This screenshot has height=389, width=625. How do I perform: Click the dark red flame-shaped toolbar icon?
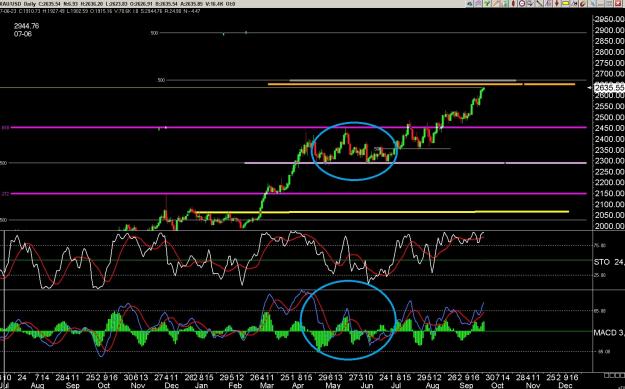513,4
